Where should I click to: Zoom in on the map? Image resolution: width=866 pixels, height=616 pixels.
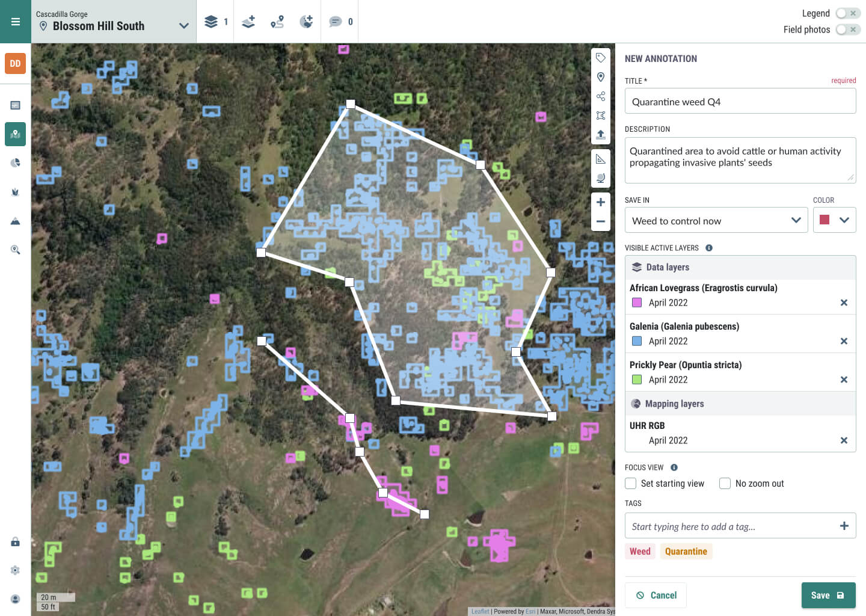pyautogui.click(x=600, y=202)
